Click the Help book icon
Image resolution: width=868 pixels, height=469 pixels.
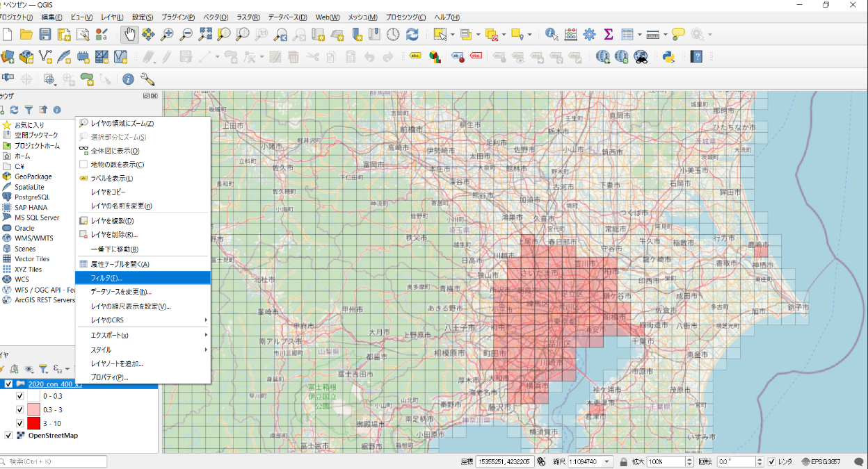pyautogui.click(x=696, y=56)
